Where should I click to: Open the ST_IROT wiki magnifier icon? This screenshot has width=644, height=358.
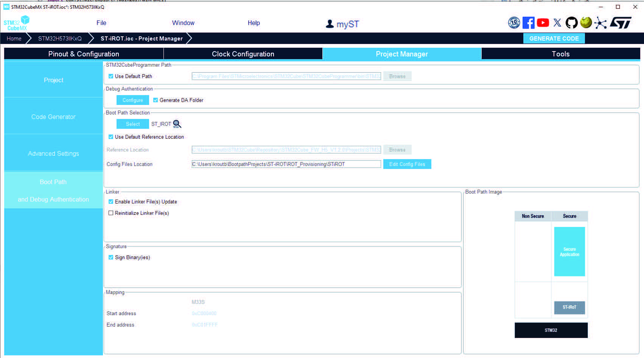pyautogui.click(x=177, y=124)
